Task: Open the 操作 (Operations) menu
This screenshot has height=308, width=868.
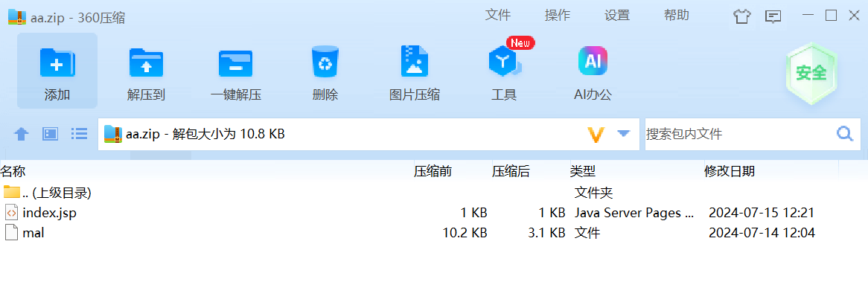Action: click(558, 16)
